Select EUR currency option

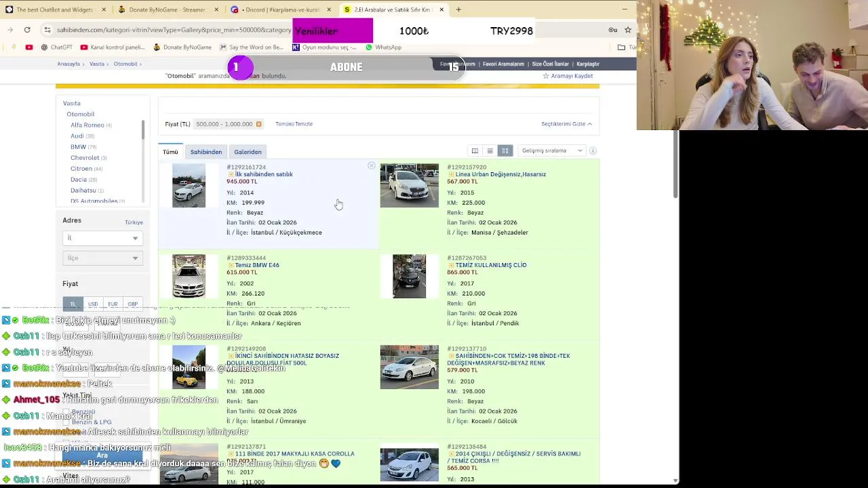click(113, 304)
